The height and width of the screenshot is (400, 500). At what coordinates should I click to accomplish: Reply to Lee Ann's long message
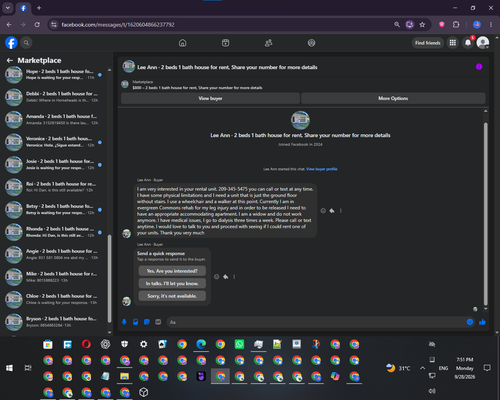click(332, 211)
